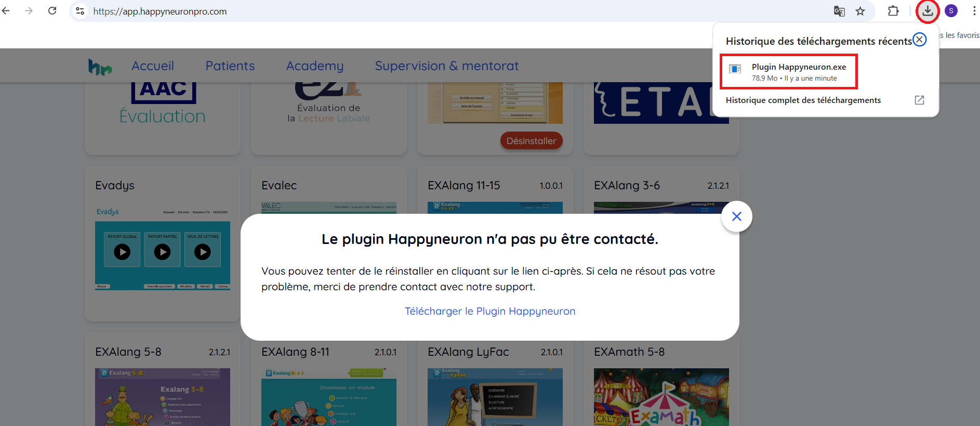Close the recent downloads history popup
This screenshot has height=426, width=980.
tap(920, 40)
